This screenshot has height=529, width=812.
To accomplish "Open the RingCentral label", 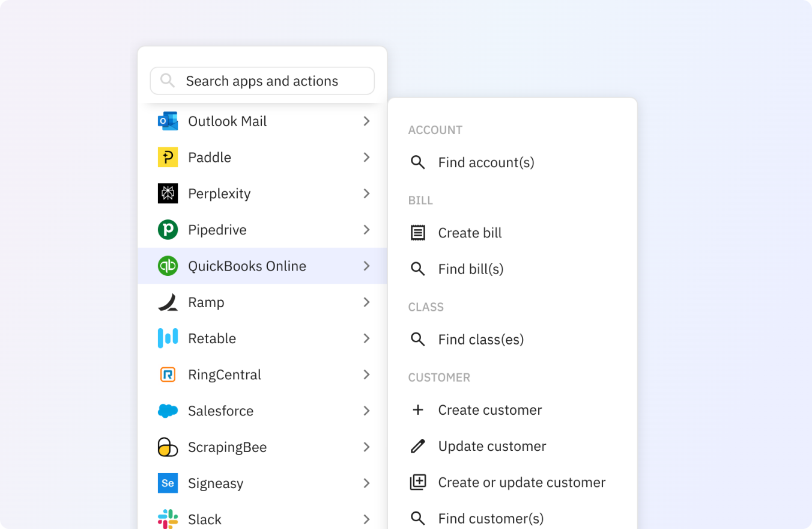I will 225,375.
